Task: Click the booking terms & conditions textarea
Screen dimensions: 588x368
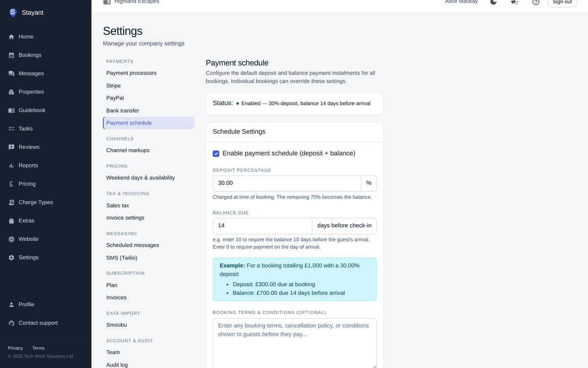Action: click(x=294, y=343)
